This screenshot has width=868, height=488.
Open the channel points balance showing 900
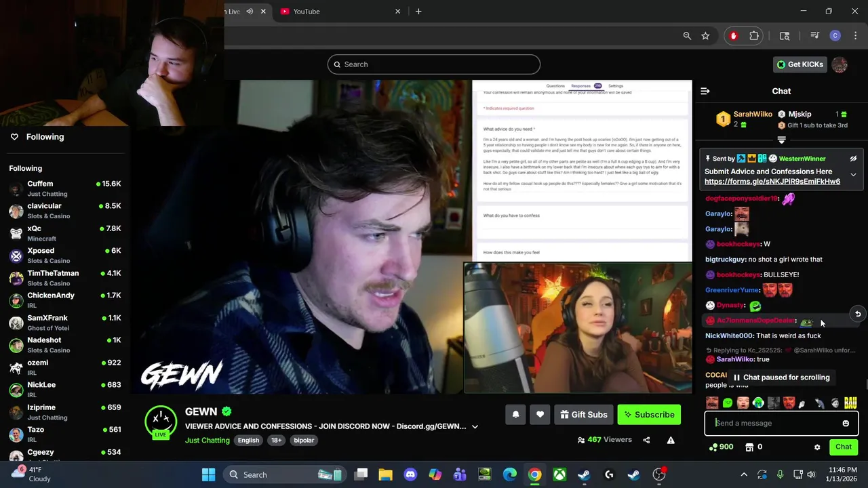[x=721, y=447]
